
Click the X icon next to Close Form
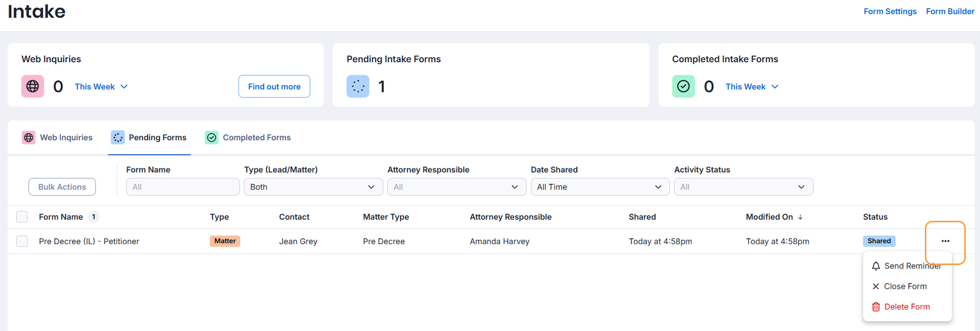(x=875, y=286)
